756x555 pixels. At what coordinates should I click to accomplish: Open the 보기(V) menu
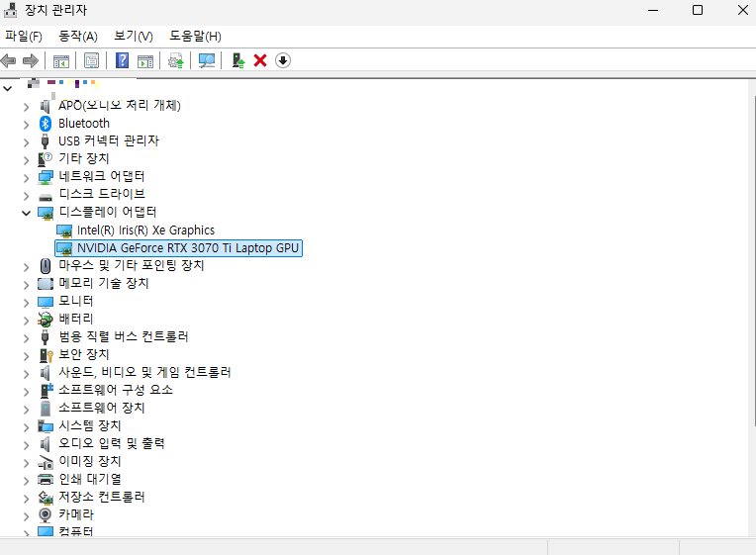click(133, 37)
